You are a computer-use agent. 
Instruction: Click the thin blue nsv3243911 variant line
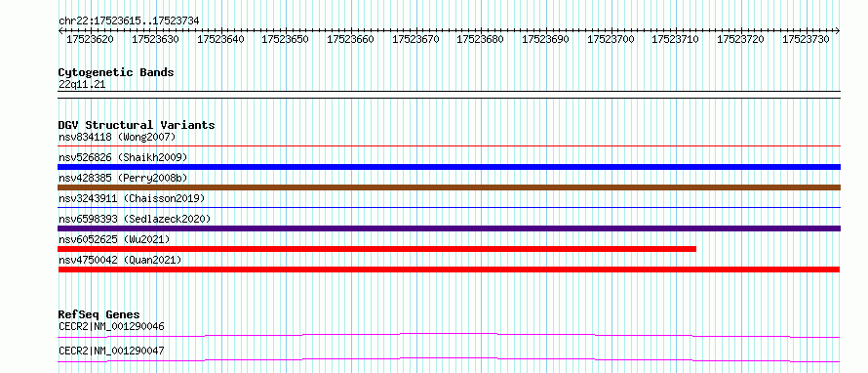click(449, 207)
